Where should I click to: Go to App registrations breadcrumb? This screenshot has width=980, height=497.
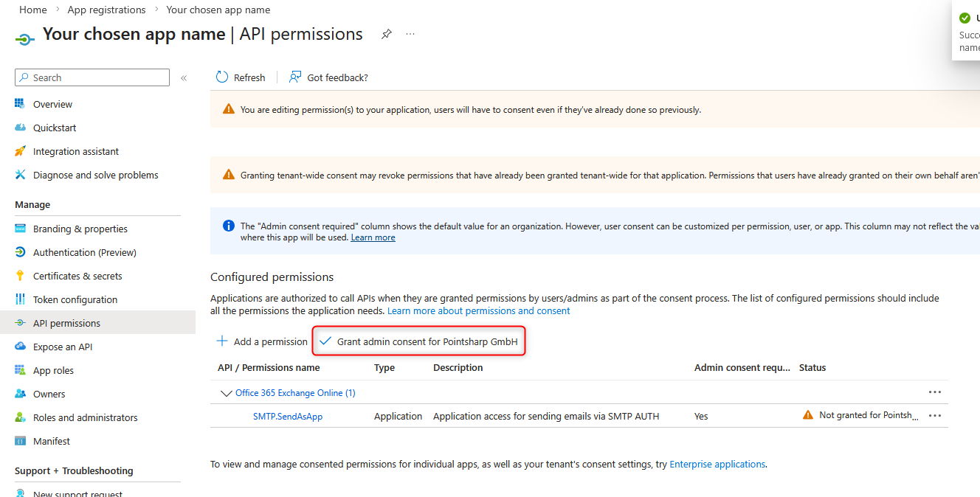pos(106,10)
